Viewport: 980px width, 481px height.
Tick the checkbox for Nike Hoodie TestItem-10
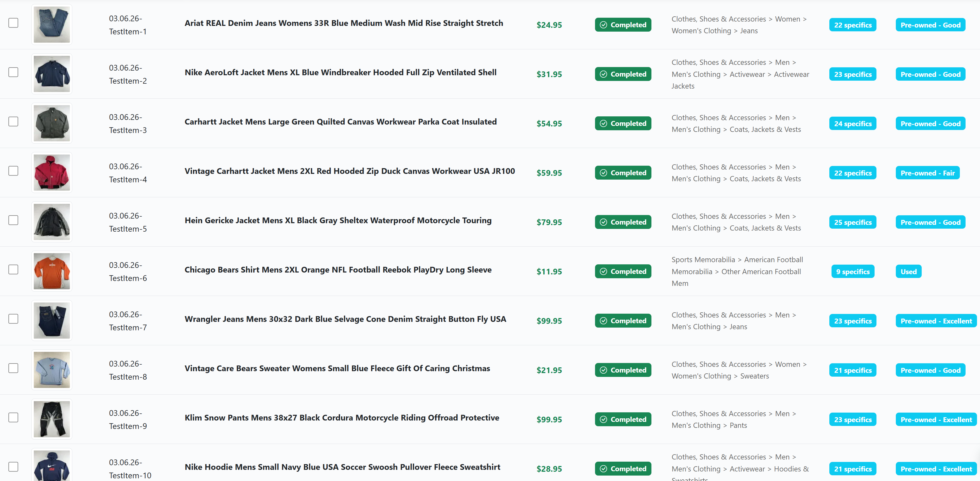coord(13,466)
